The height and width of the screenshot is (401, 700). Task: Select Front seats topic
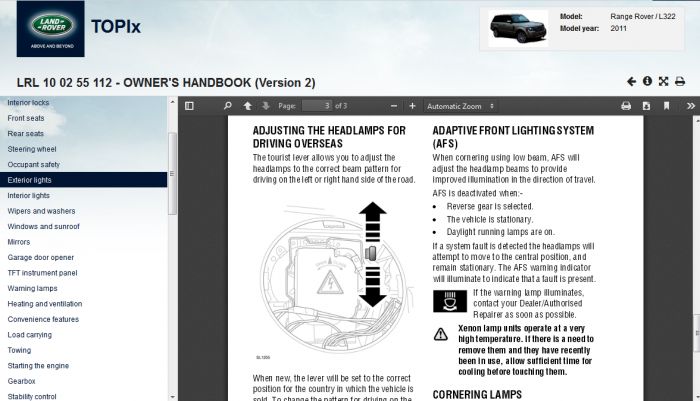(26, 118)
